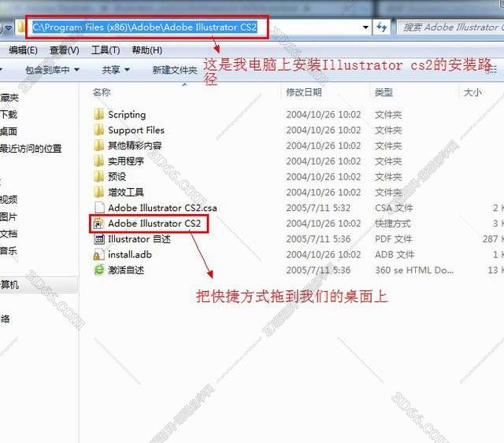Select the Illustrator 自述 PDF icon
Viewport: 504px width, 443px height.
99,239
